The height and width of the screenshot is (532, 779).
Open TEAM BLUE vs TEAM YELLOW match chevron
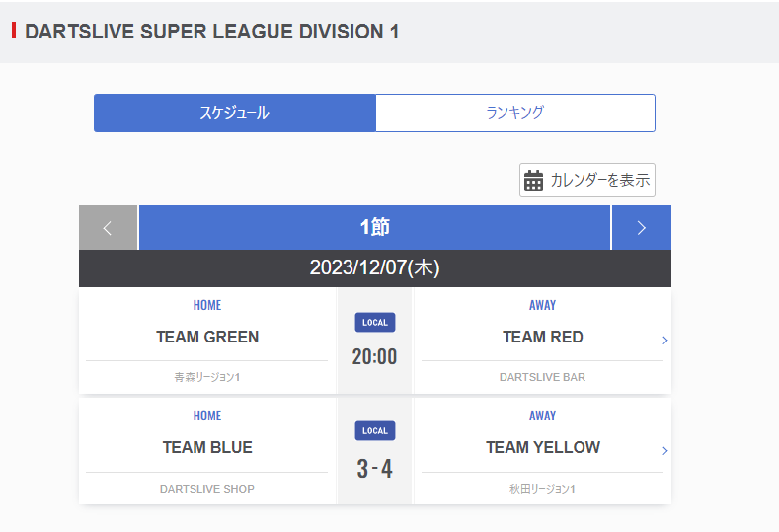pos(664,450)
